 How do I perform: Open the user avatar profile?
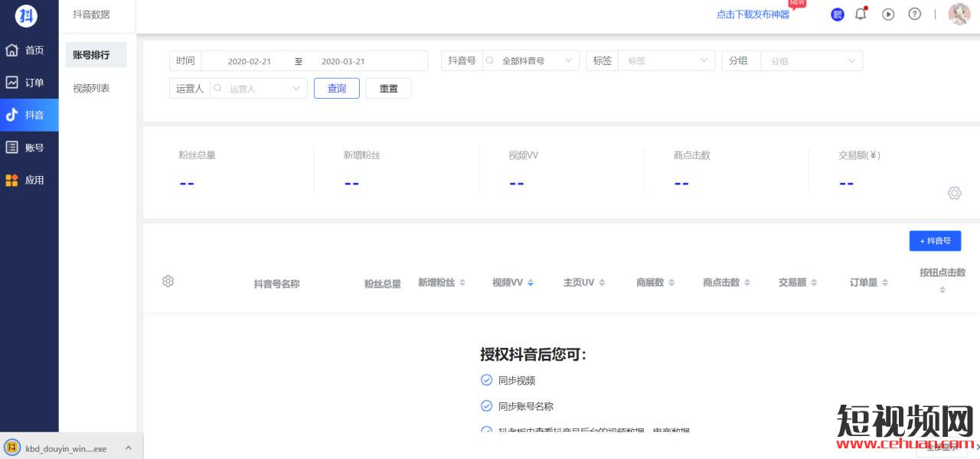[959, 14]
